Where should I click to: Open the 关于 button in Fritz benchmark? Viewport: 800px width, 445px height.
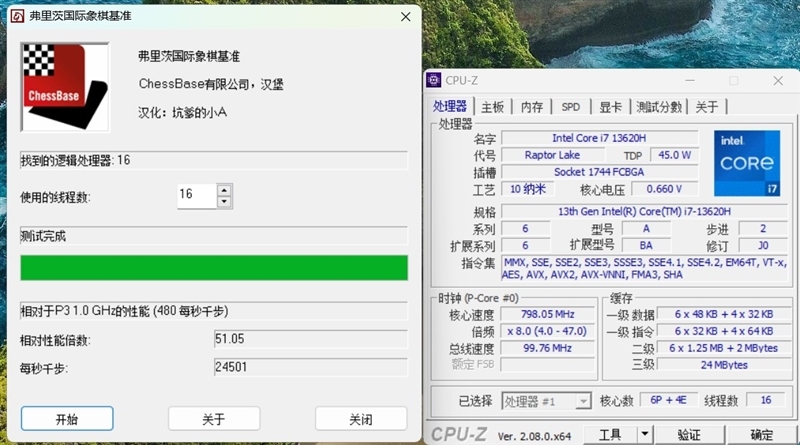tap(214, 419)
